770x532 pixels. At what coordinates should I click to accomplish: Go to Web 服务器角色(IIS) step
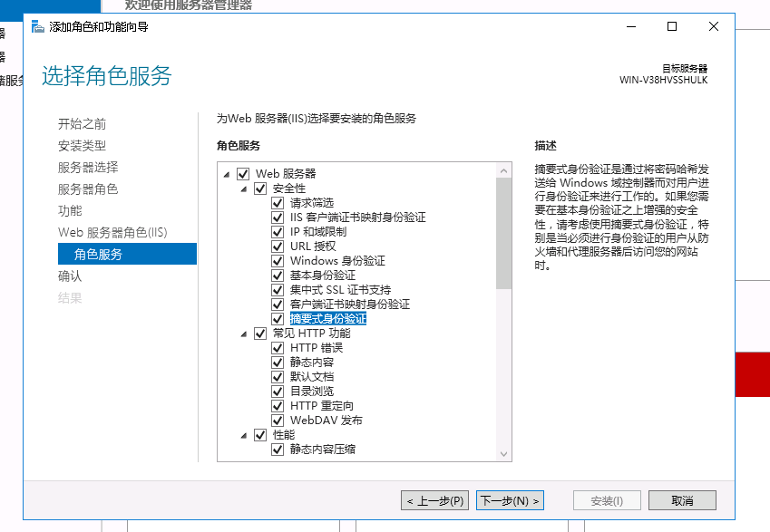112,232
